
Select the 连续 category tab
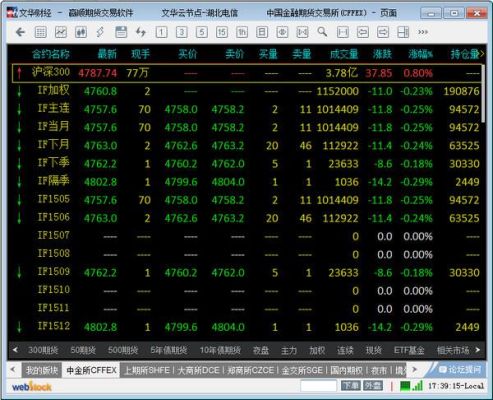click(345, 350)
